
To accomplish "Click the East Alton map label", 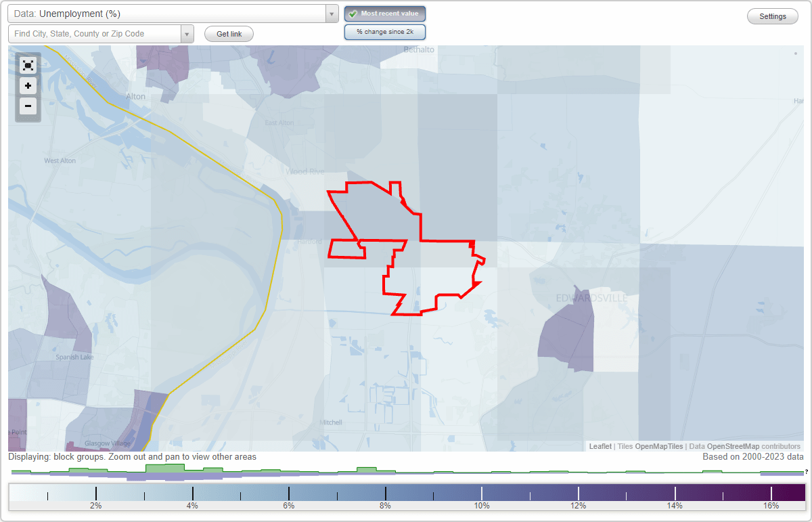I will pyautogui.click(x=279, y=123).
